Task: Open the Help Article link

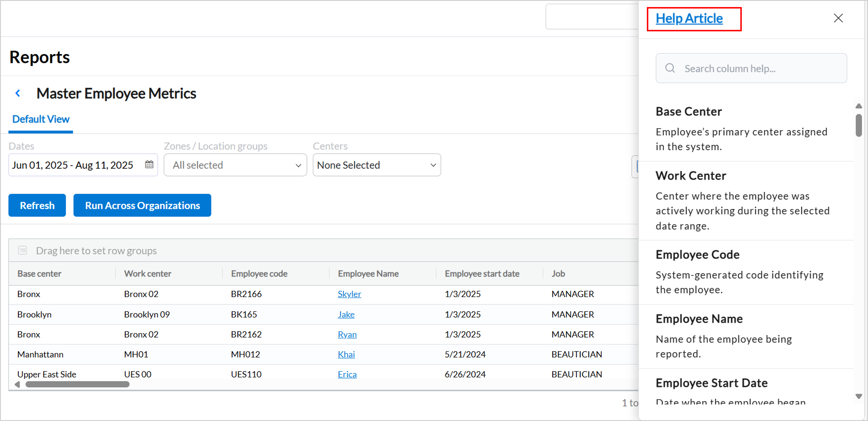Action: coord(689,18)
